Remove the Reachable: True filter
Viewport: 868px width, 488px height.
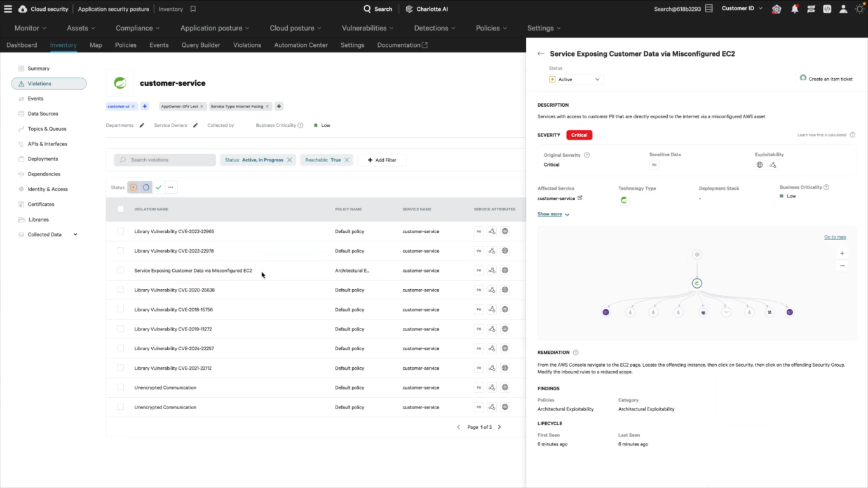347,160
